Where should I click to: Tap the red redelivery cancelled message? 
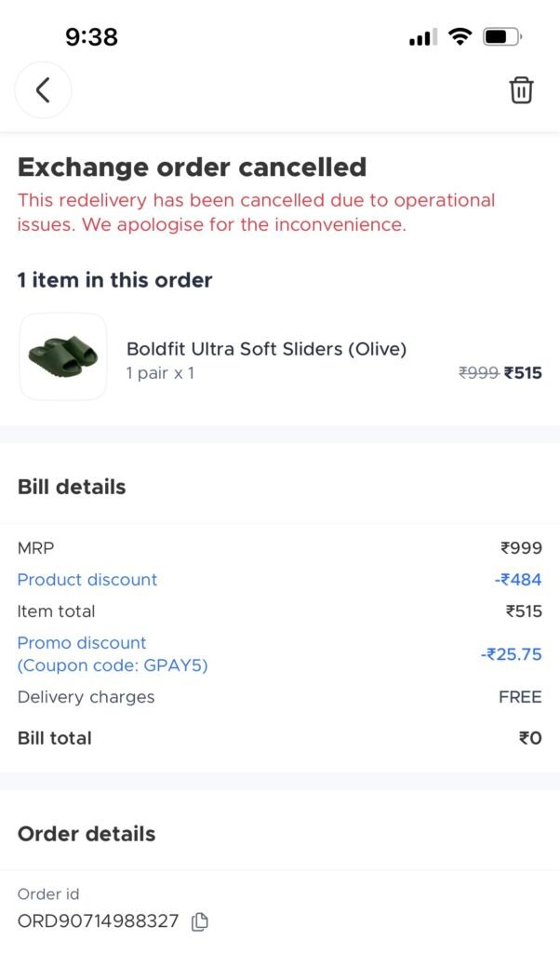click(x=256, y=212)
